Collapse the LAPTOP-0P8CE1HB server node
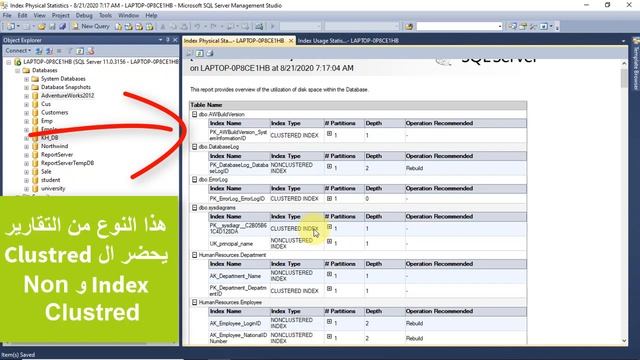The image size is (640, 360). pyautogui.click(x=9, y=62)
